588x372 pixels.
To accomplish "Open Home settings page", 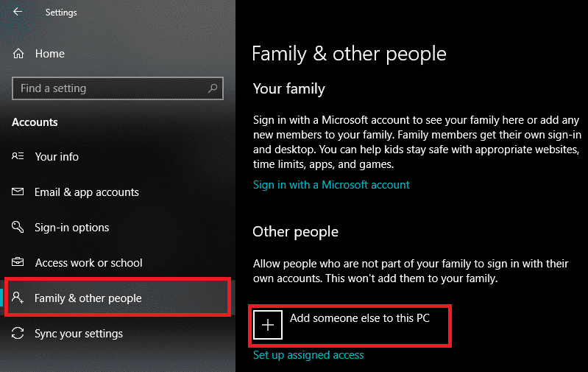I will [x=50, y=54].
